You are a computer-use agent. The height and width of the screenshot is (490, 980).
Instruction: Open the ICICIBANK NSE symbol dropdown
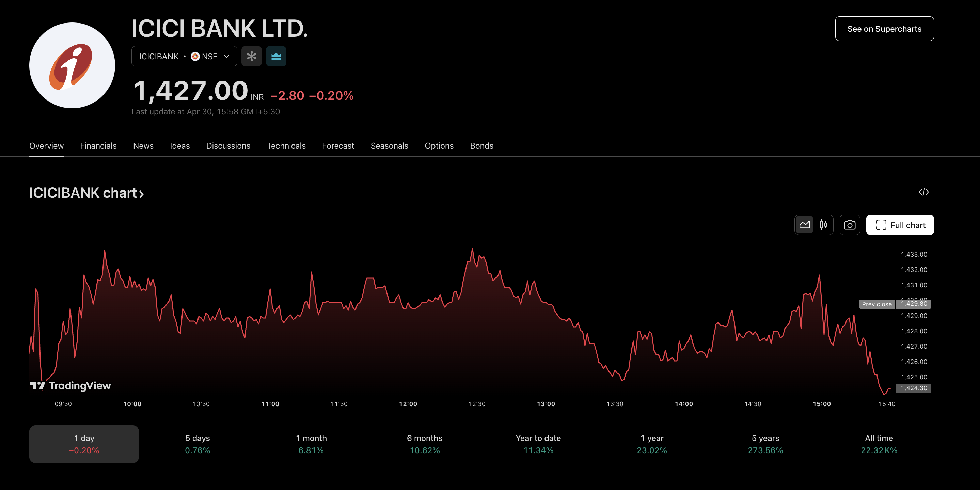pyautogui.click(x=184, y=56)
